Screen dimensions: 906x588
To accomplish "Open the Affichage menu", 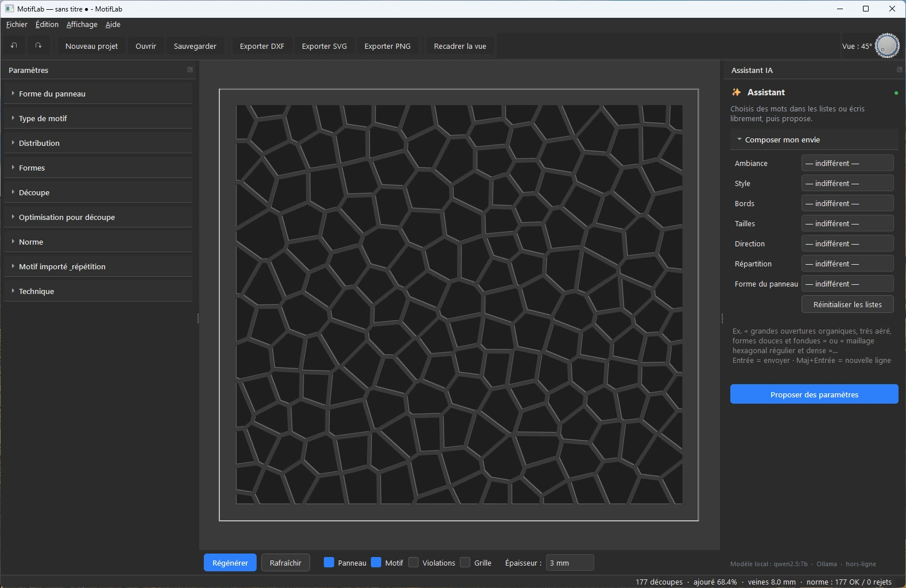I will (82, 24).
